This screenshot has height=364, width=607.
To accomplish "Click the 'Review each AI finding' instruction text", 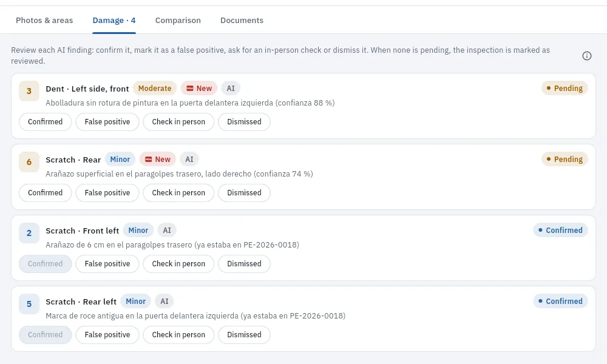I will (280, 55).
